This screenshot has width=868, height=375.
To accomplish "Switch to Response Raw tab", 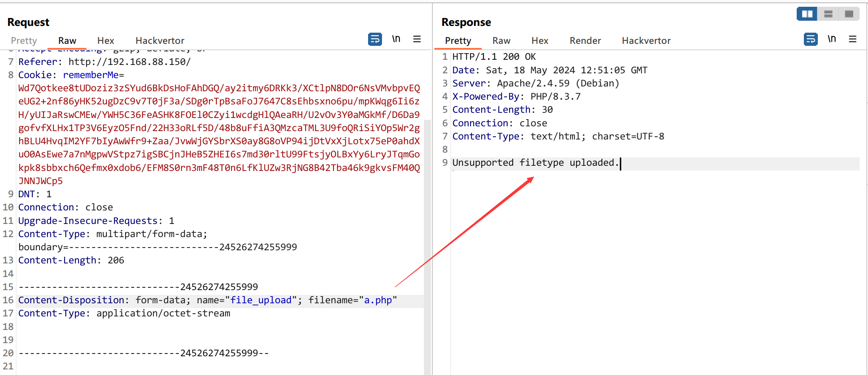I will (501, 41).
